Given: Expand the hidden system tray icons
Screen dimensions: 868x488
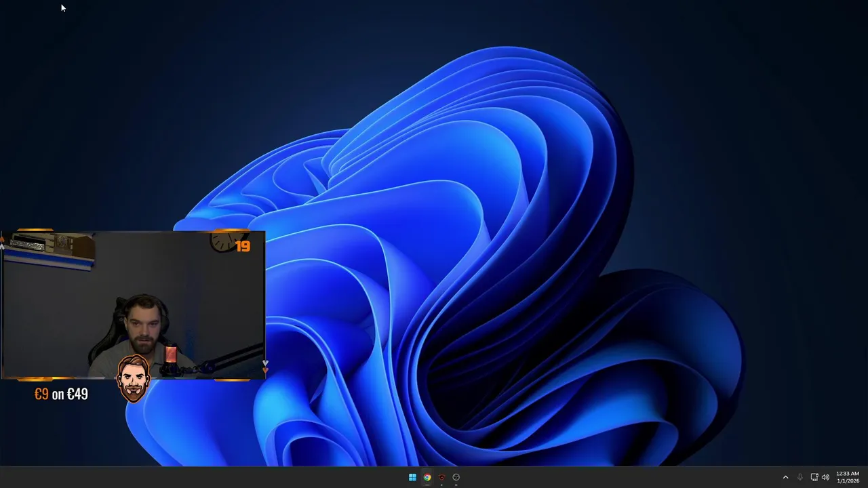Looking at the screenshot, I should click(x=785, y=477).
